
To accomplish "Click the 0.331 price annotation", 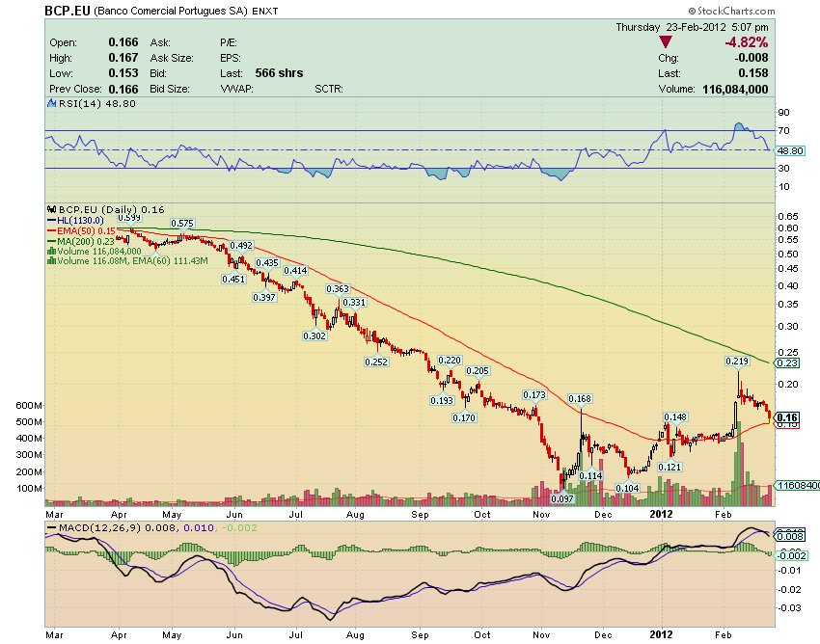I will click(355, 302).
